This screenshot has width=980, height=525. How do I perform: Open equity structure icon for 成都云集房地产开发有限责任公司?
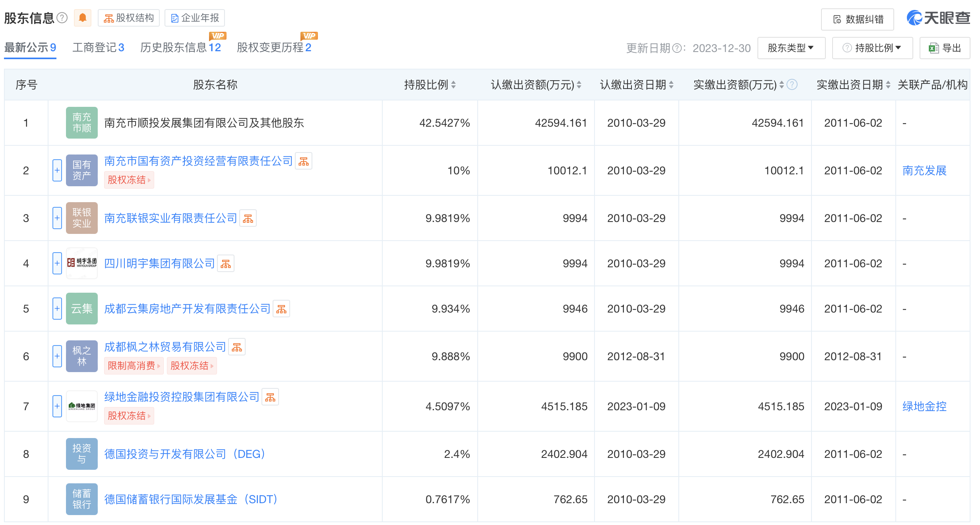[281, 309]
